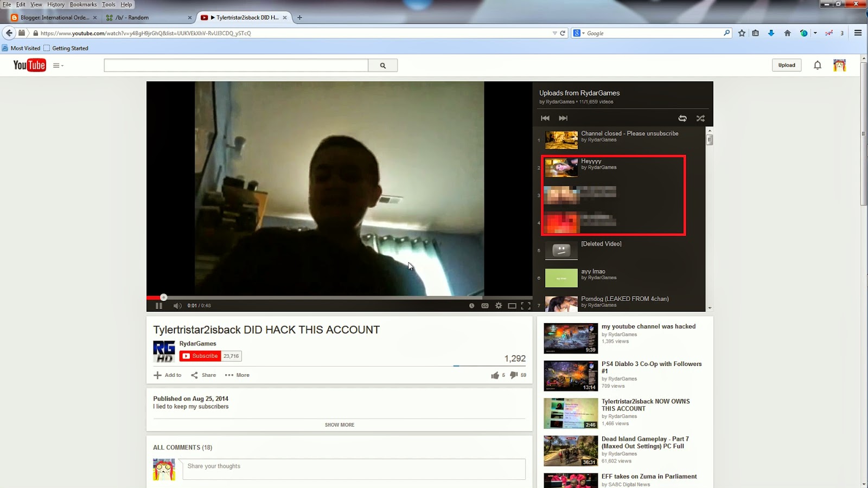Click the RG HD channel avatar

[x=164, y=351]
